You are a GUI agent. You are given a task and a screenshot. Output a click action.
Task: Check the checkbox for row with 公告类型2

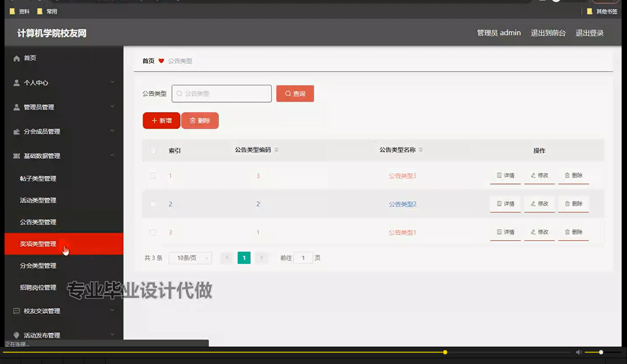[x=153, y=204]
